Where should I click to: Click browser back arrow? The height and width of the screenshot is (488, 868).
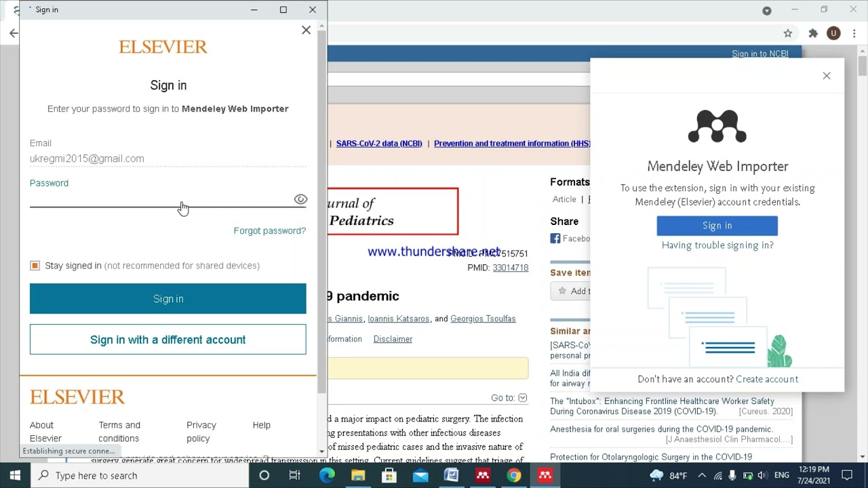point(14,33)
